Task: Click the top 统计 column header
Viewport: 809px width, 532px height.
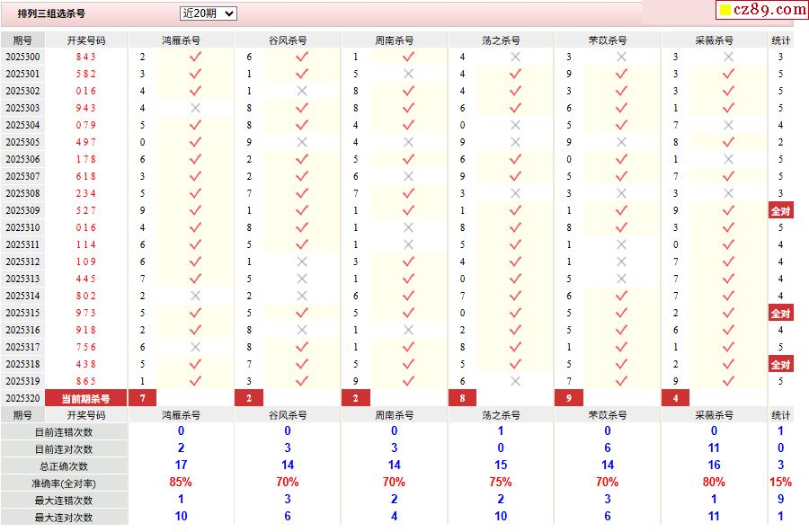Action: coord(781,40)
